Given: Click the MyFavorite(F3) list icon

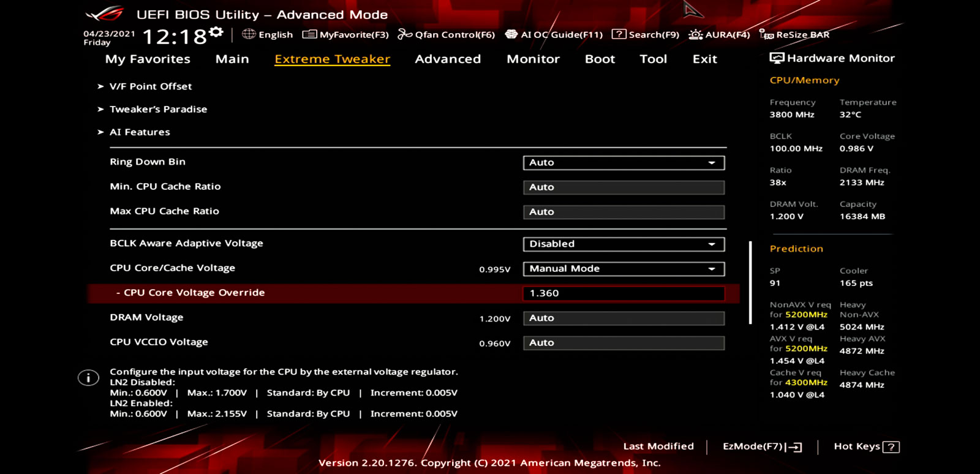Looking at the screenshot, I should 310,34.
